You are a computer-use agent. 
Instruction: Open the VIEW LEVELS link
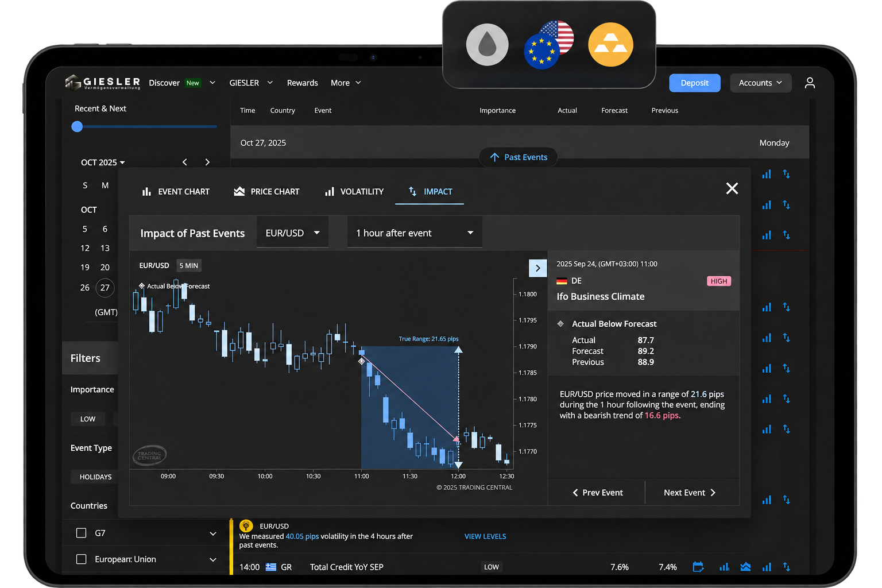point(485,536)
